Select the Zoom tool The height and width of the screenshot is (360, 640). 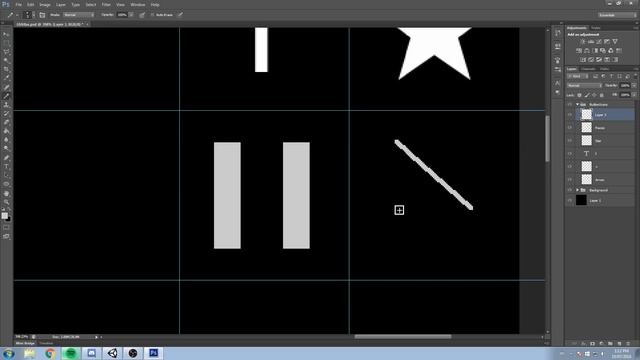click(6, 202)
